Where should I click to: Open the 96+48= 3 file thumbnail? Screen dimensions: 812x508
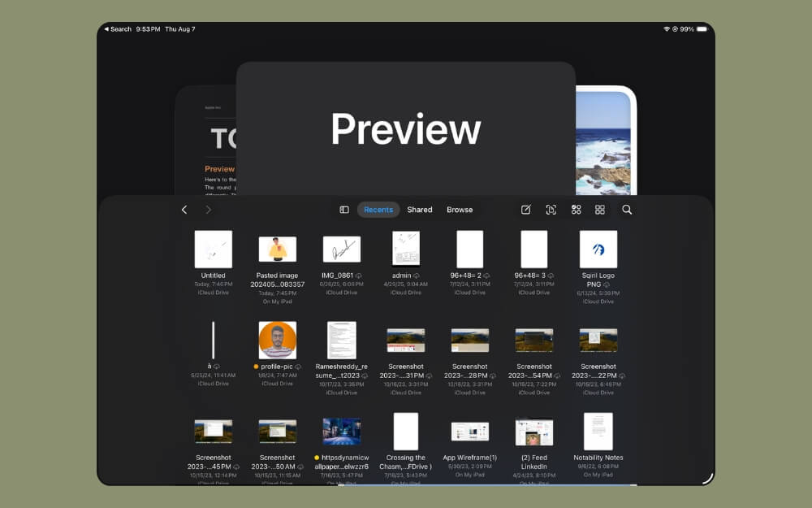tap(534, 250)
